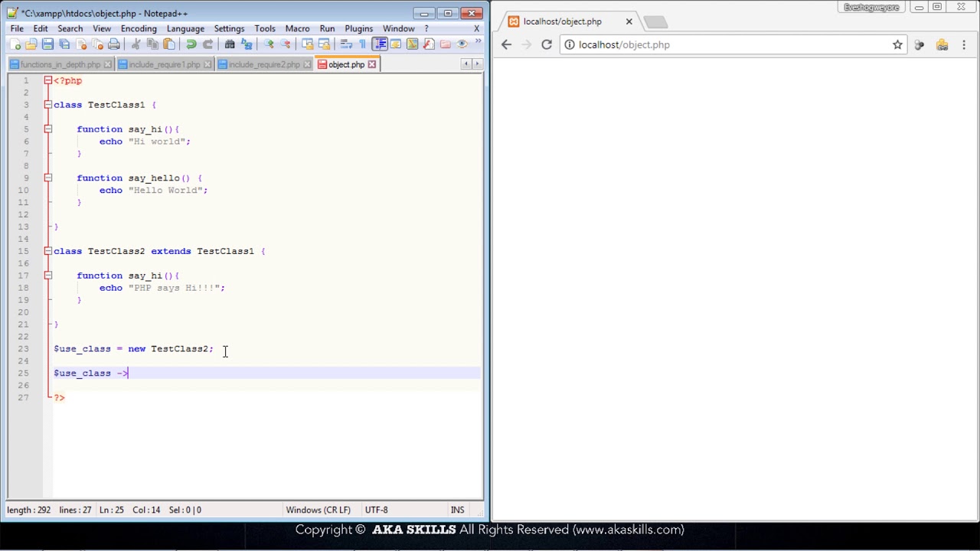
Task: Click the Cut scissors icon
Action: click(x=136, y=44)
